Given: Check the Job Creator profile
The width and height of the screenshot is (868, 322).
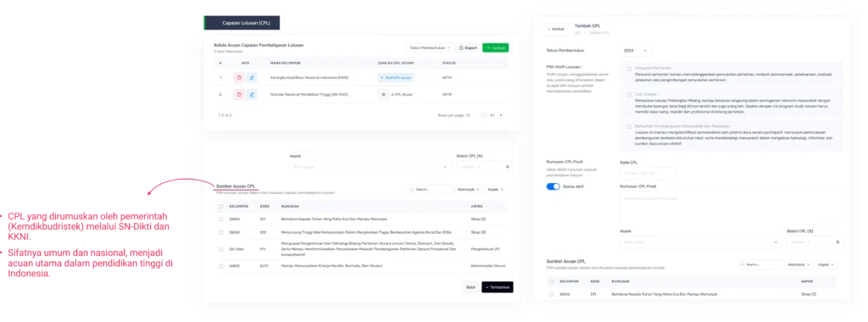Looking at the screenshot, I should click(629, 95).
